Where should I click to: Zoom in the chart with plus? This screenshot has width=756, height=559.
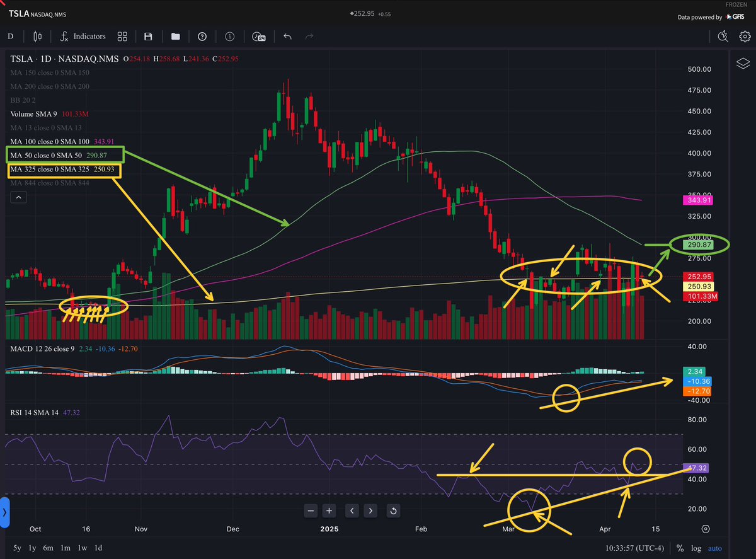click(x=329, y=510)
